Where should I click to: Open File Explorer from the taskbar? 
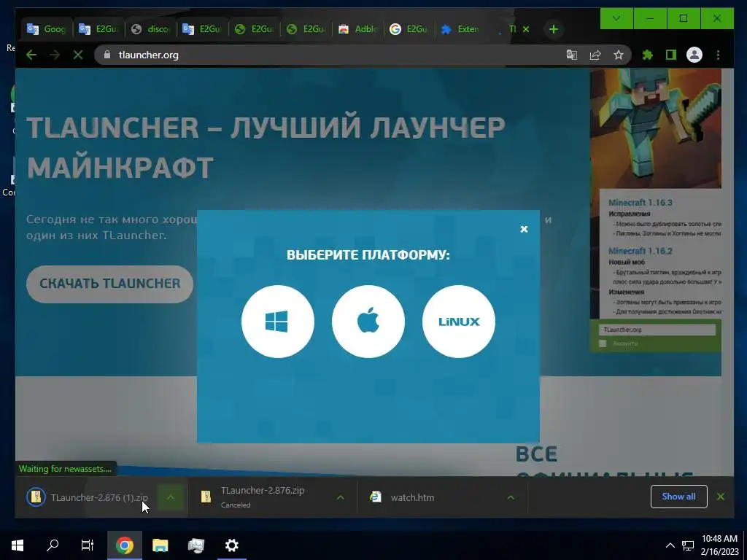point(160,545)
